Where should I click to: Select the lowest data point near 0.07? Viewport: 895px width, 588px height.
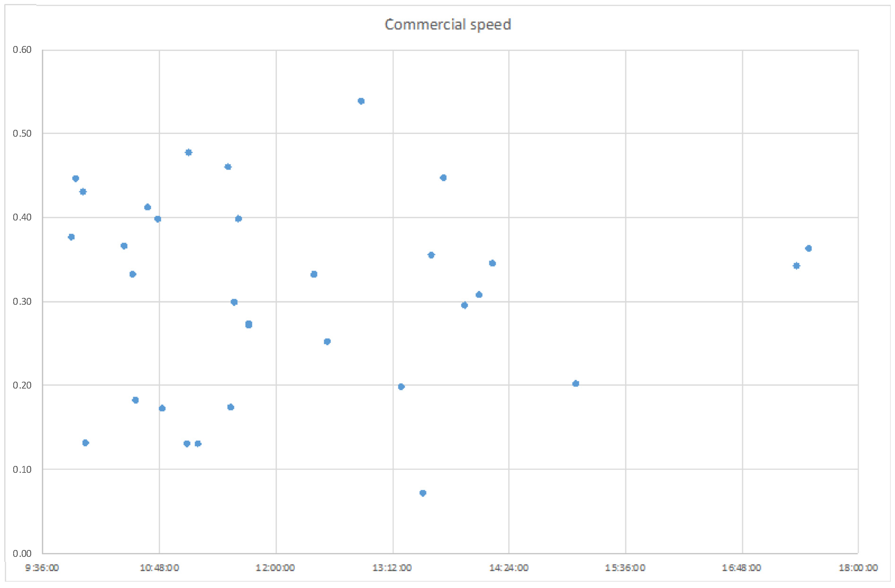coord(423,493)
